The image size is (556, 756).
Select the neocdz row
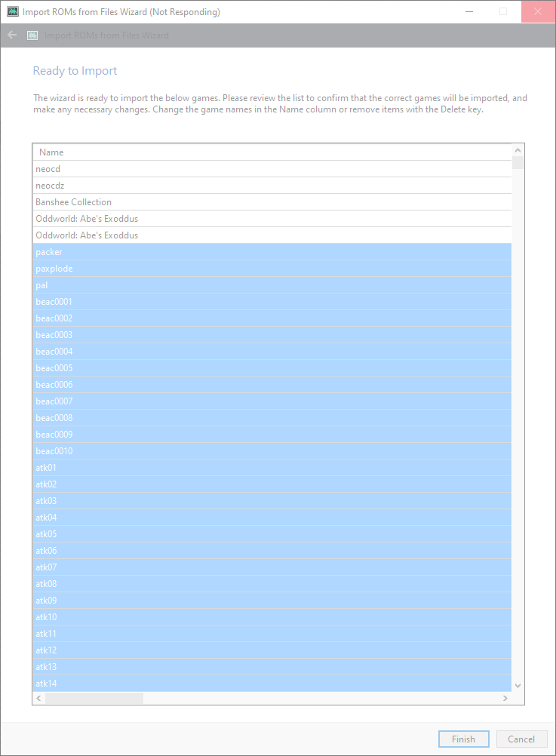[272, 186]
